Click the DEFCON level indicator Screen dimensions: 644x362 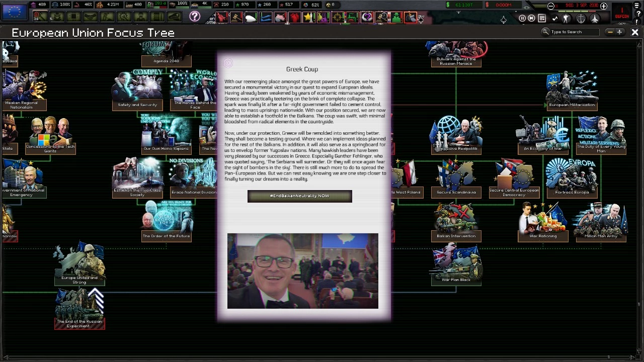point(622,12)
